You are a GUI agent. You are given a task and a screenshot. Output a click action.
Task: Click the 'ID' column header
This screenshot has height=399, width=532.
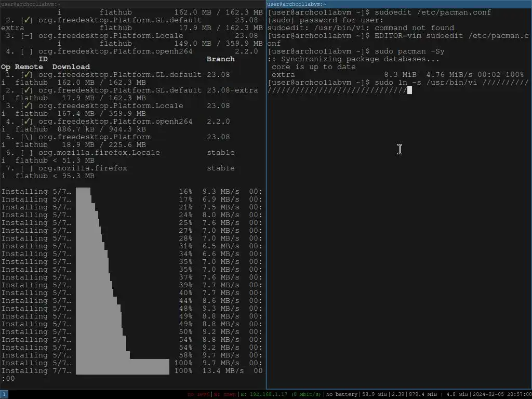coord(43,59)
